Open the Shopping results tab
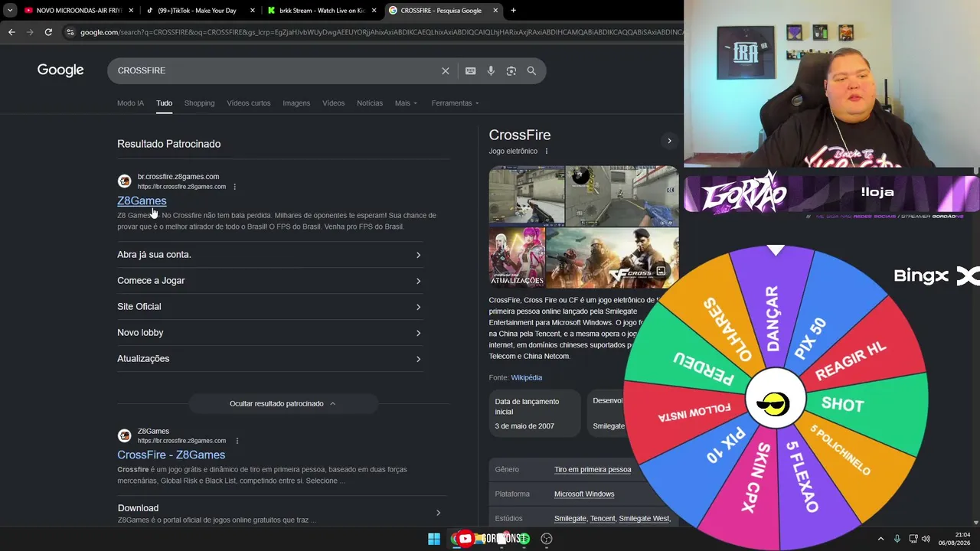 pos(199,103)
